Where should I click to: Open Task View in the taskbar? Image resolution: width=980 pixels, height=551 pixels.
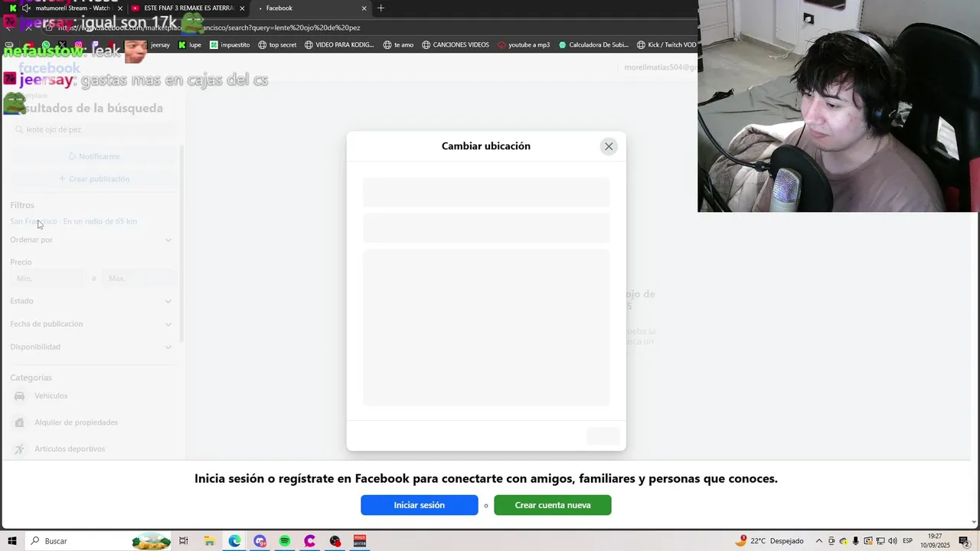point(184,541)
